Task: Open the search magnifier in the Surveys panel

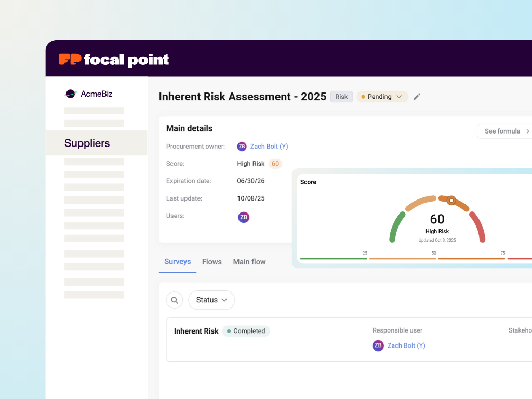Action: pyautogui.click(x=174, y=300)
